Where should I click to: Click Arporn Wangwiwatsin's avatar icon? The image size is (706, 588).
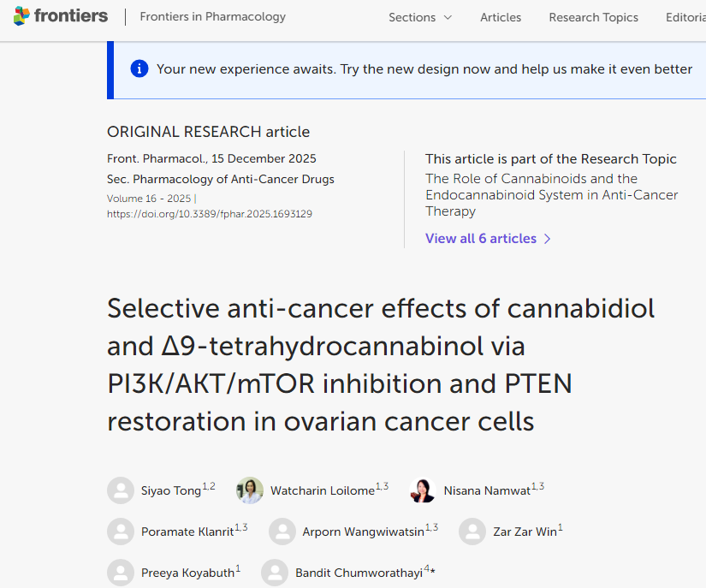pos(282,532)
